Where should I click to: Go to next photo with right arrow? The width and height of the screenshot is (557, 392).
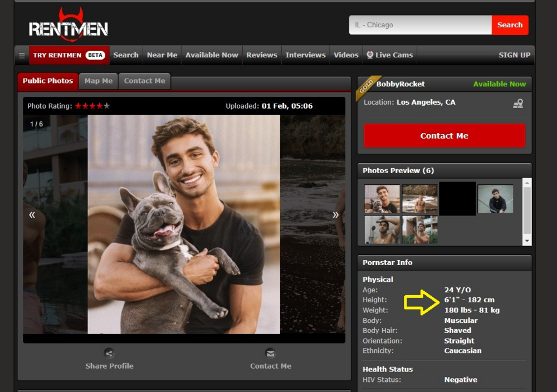pyautogui.click(x=335, y=215)
